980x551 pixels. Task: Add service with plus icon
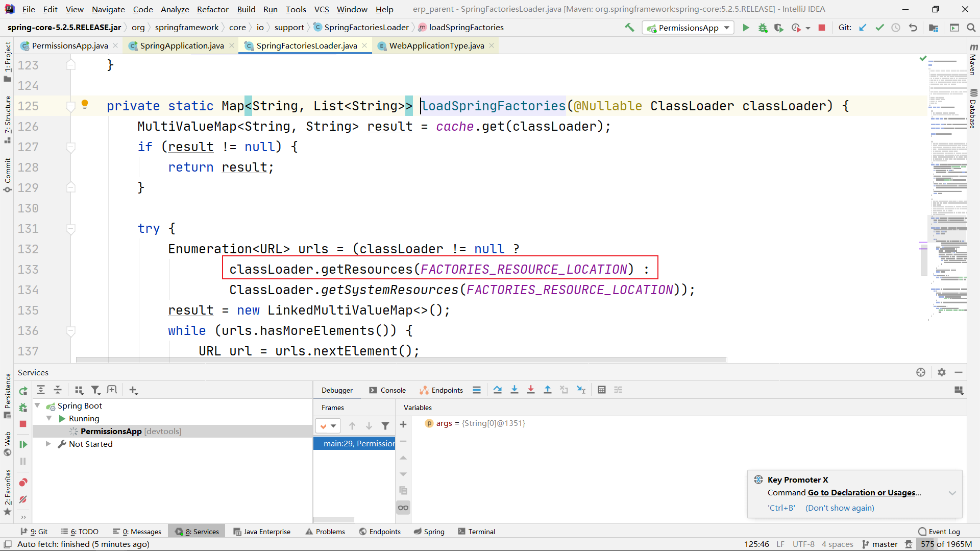pyautogui.click(x=133, y=390)
